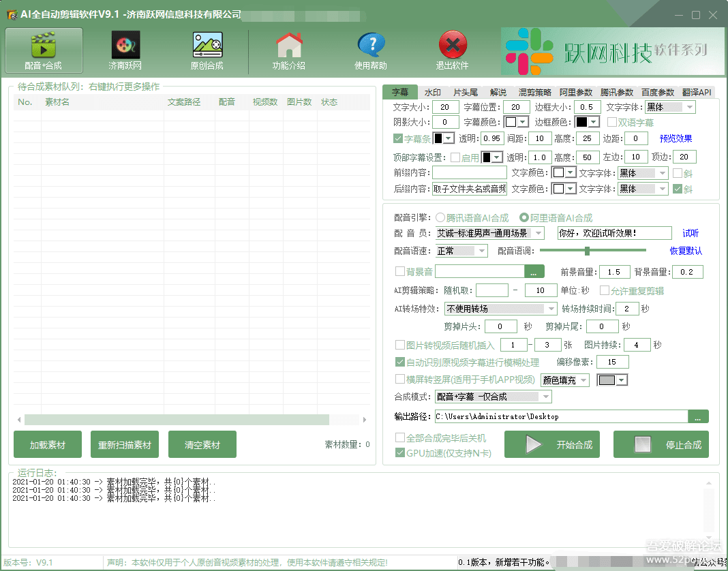Click the 配音语调 pitch slider handle

588,251
